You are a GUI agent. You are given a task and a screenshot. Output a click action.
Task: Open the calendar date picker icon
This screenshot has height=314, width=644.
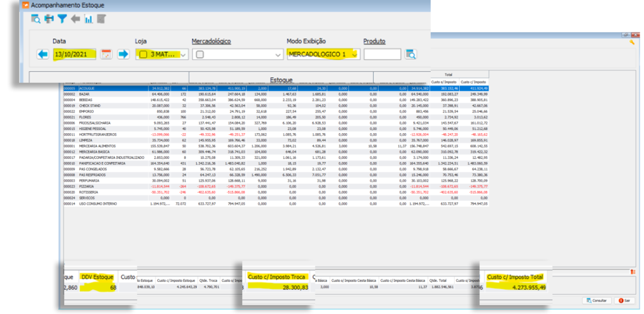106,54
